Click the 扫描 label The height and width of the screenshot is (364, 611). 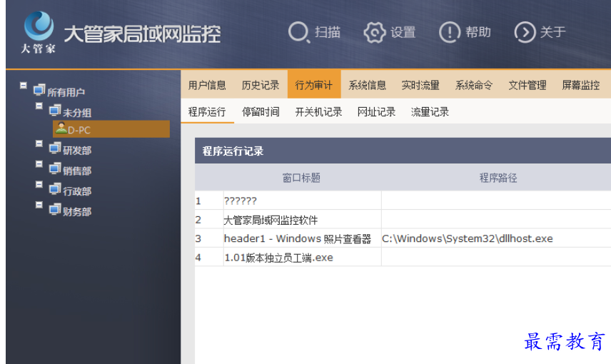[x=328, y=32]
